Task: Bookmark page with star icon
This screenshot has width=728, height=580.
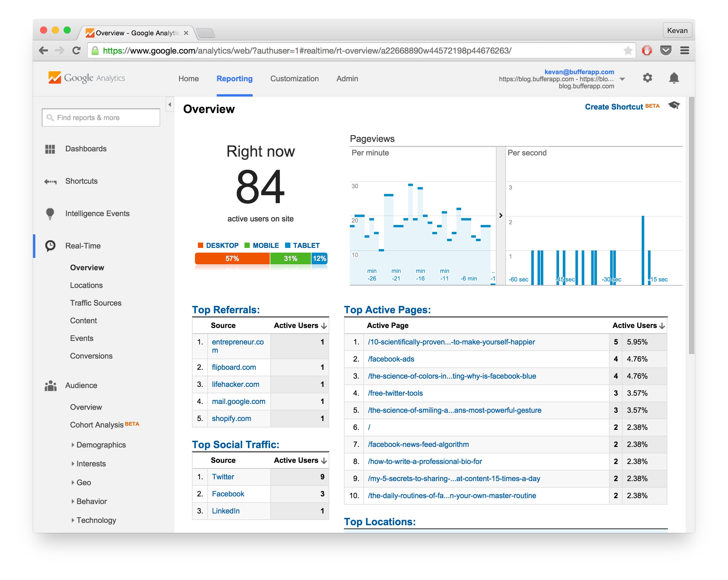Action: point(628,51)
